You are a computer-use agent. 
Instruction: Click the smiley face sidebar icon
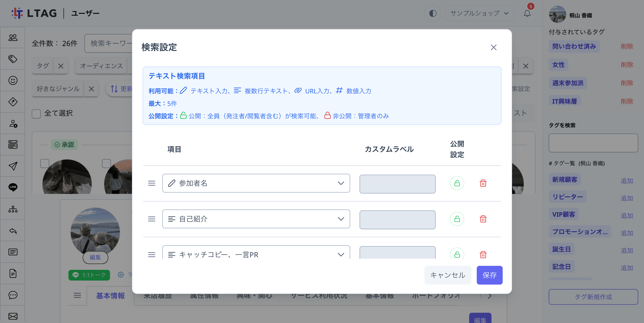tap(13, 80)
